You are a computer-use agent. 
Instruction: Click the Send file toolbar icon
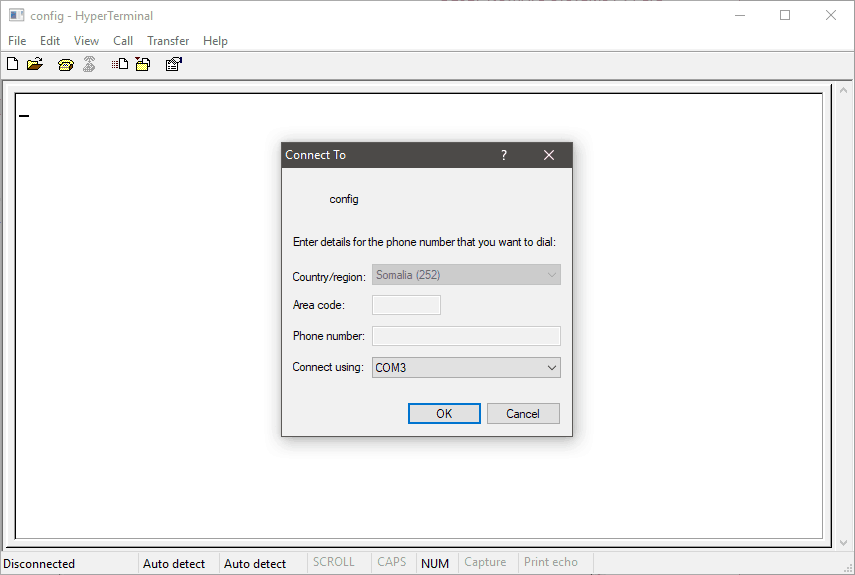point(120,65)
